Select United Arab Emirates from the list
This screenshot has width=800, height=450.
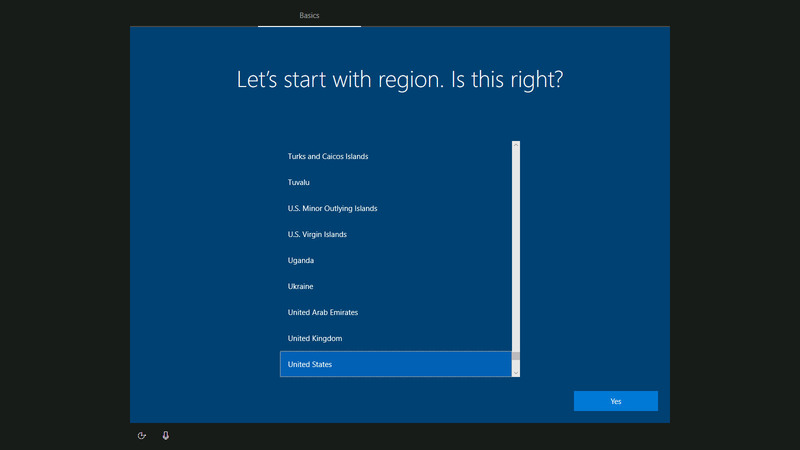[395, 312]
